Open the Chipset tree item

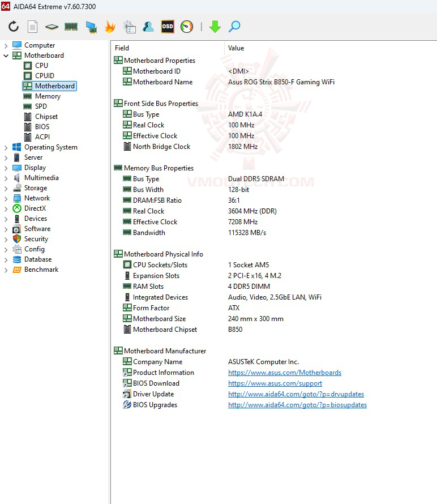tap(46, 117)
